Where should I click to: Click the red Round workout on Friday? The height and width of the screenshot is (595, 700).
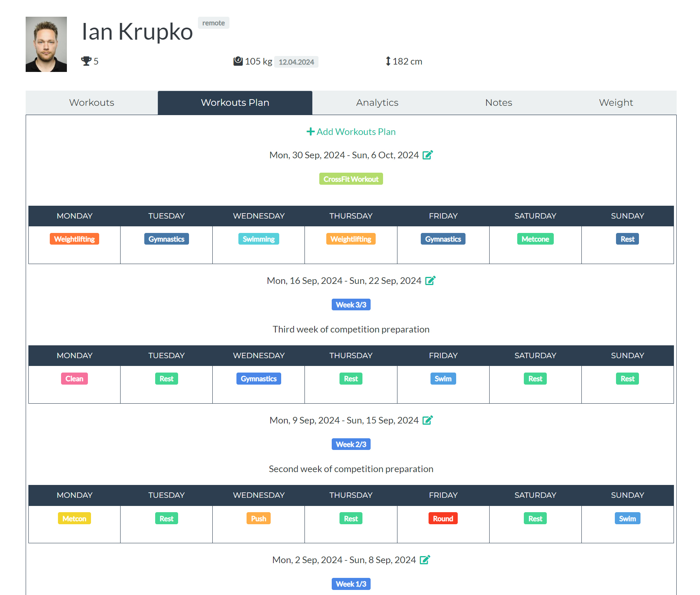443,519
